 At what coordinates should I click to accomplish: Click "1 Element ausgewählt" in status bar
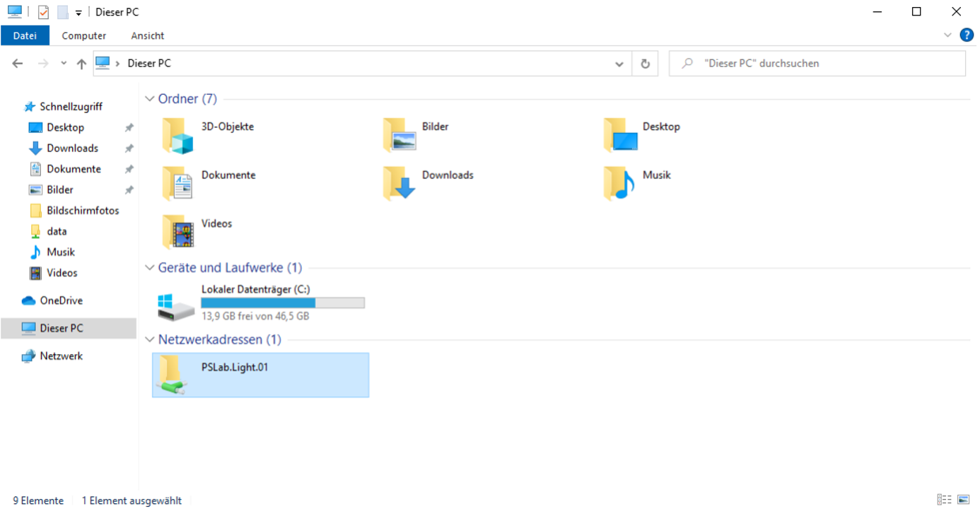pyautogui.click(x=132, y=500)
